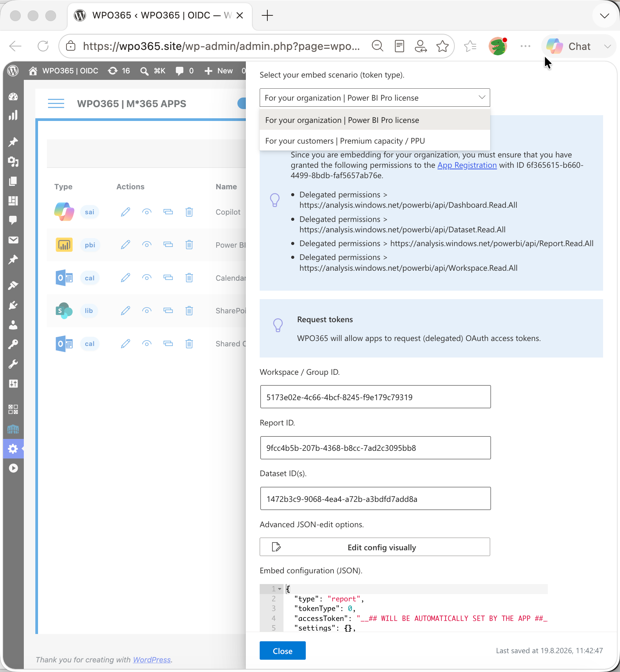
Task: Delete the Copilot app with the trash icon
Action: (x=189, y=212)
